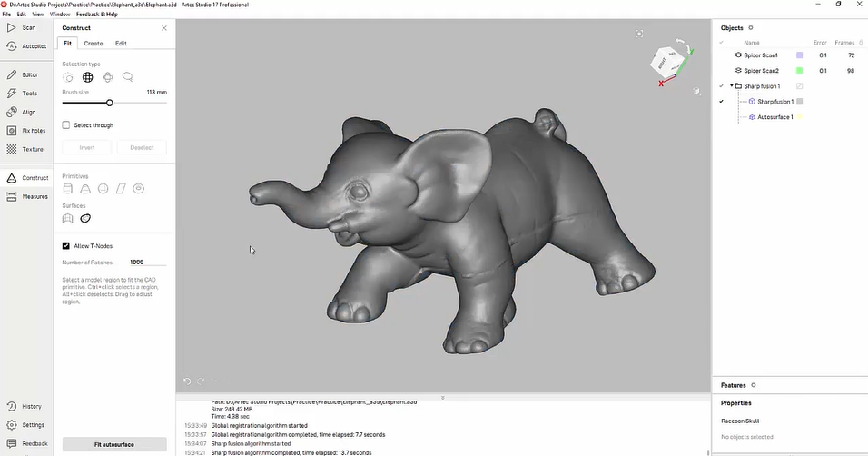Click the Autosurface 1 yellow color swatch
This screenshot has height=456, width=868.
(799, 117)
